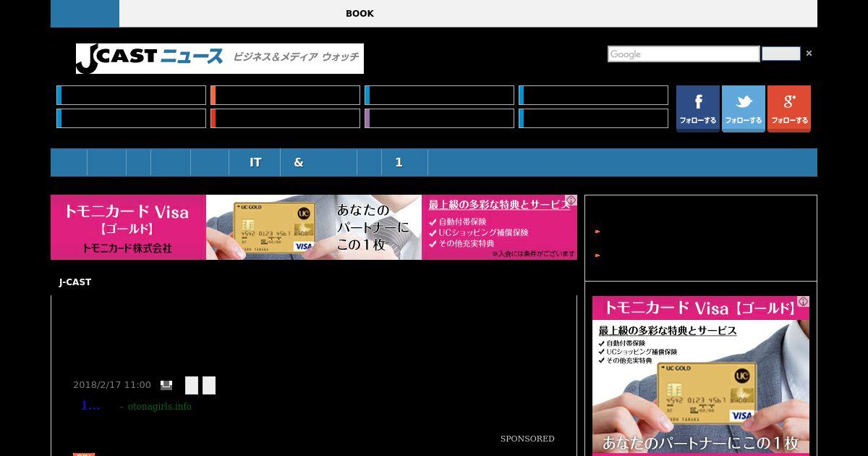
Task: Click the search submit button beside Google field
Action: [781, 54]
